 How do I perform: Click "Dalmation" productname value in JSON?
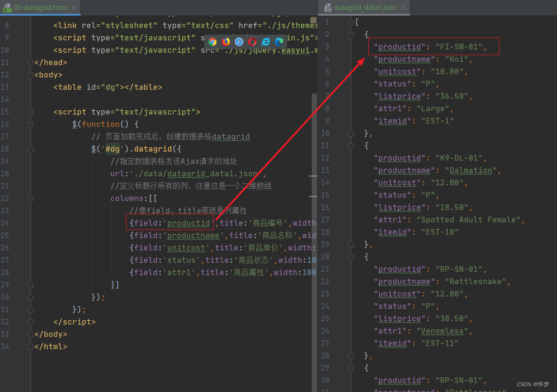click(471, 171)
